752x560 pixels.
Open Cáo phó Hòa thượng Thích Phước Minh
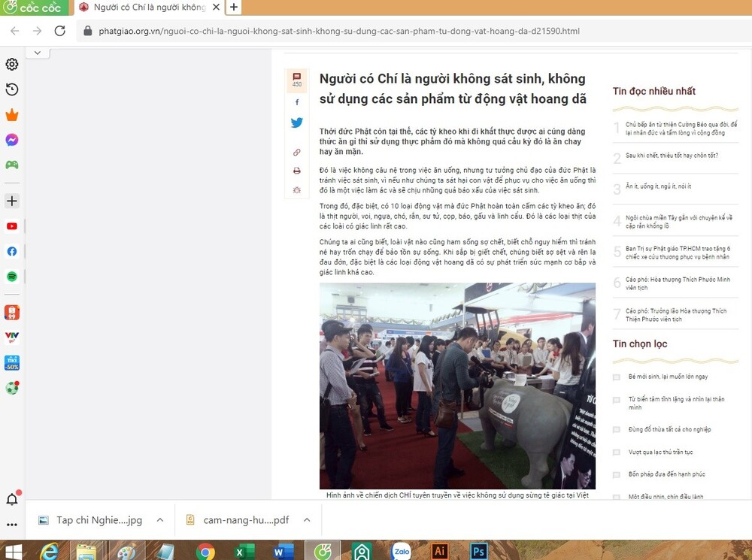click(x=678, y=283)
